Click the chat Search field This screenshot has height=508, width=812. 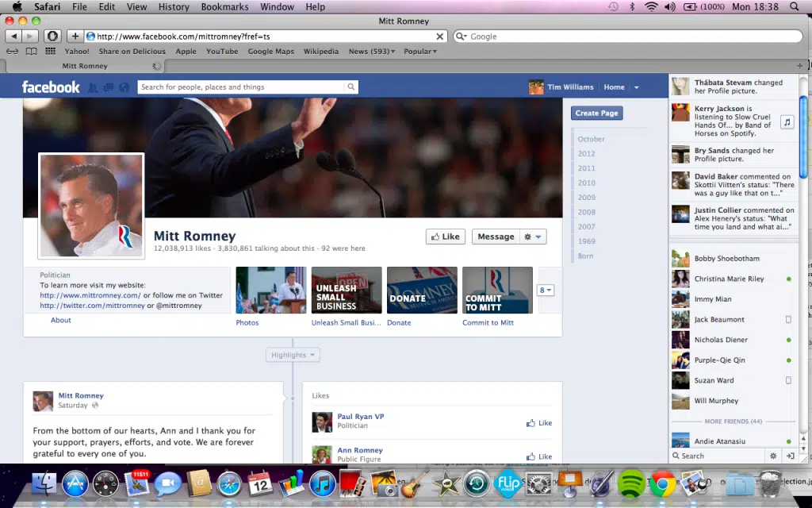(x=717, y=456)
